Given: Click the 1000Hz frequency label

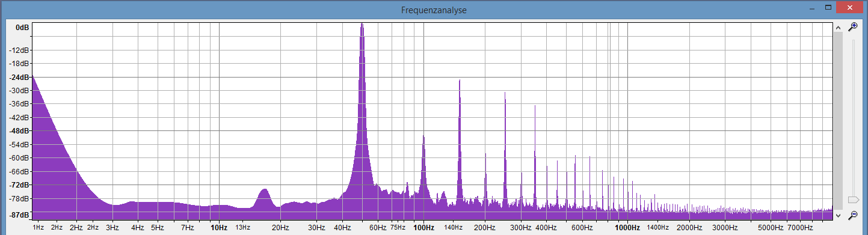Looking at the screenshot, I should (627, 228).
